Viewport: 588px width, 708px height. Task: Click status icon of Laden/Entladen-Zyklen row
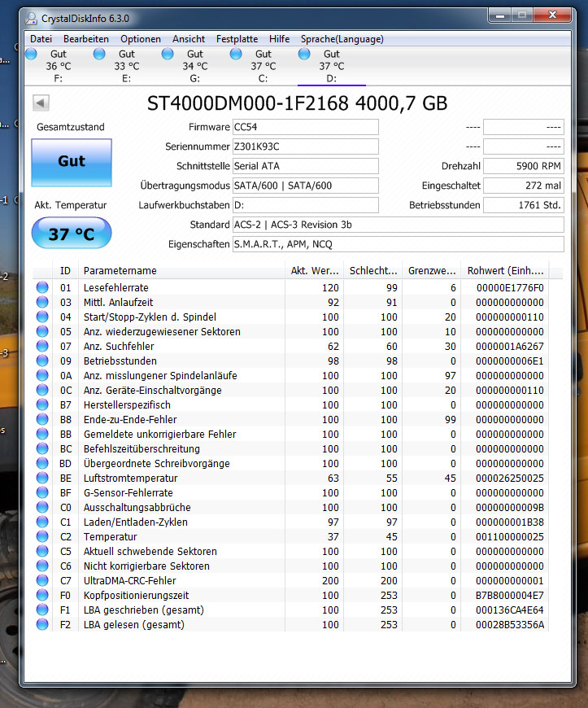(42, 522)
